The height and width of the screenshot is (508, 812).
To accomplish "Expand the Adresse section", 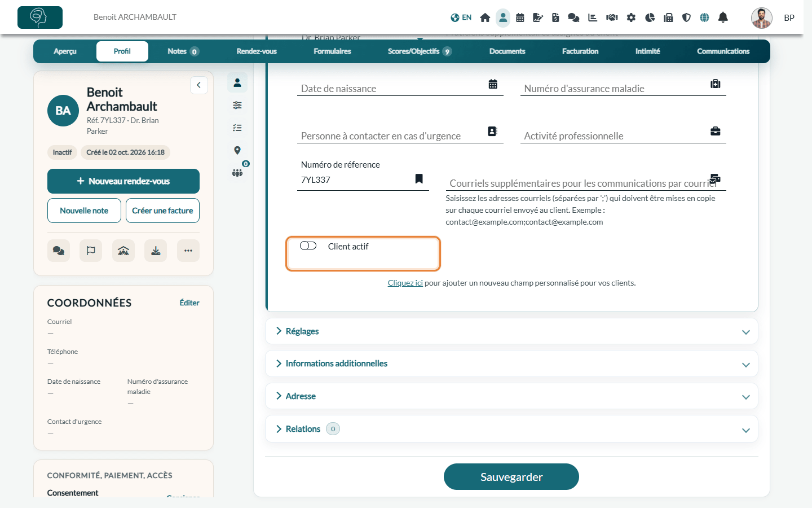I will tap(511, 396).
